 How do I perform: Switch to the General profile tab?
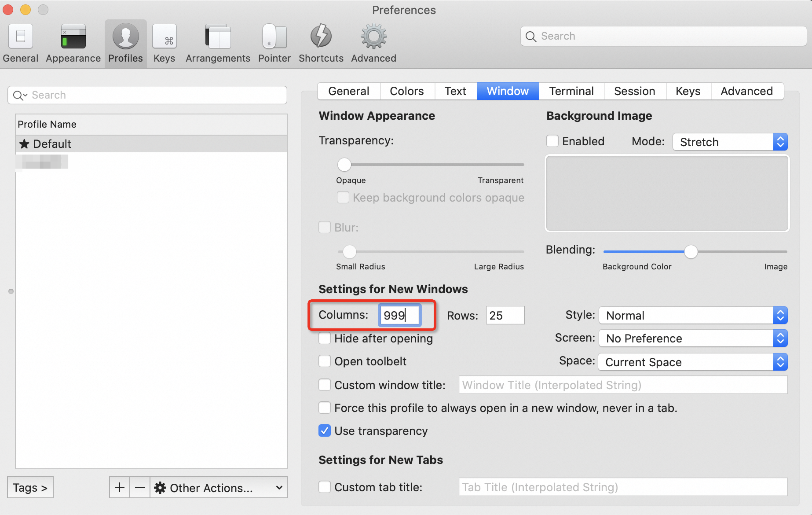pyautogui.click(x=349, y=91)
